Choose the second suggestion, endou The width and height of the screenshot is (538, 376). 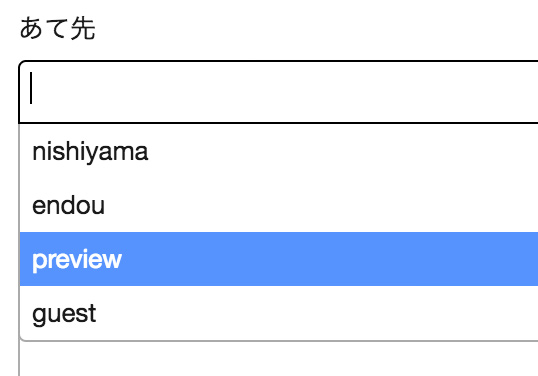coord(279,205)
